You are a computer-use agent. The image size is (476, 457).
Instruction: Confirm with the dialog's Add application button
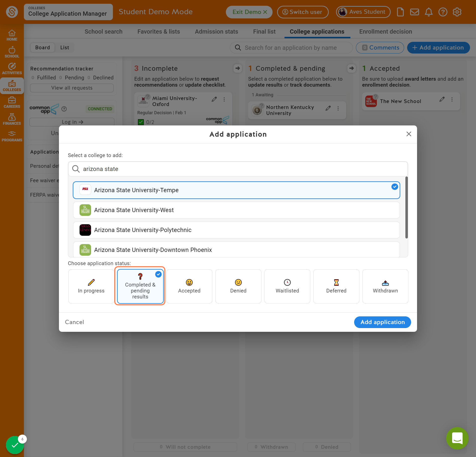[x=382, y=322]
